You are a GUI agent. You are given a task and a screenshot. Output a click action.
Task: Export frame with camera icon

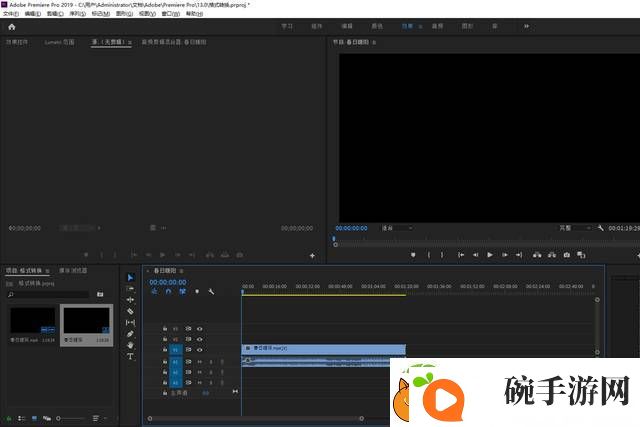pyautogui.click(x=567, y=255)
